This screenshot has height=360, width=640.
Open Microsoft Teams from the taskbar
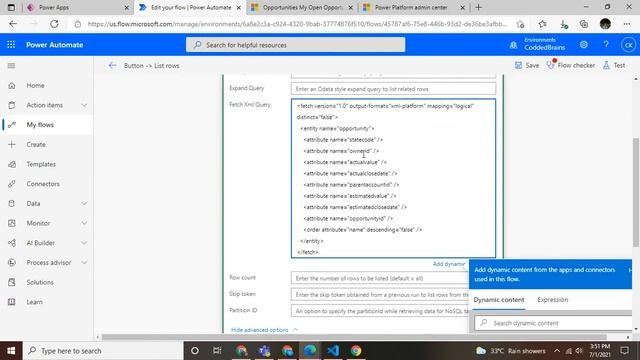pos(264,351)
